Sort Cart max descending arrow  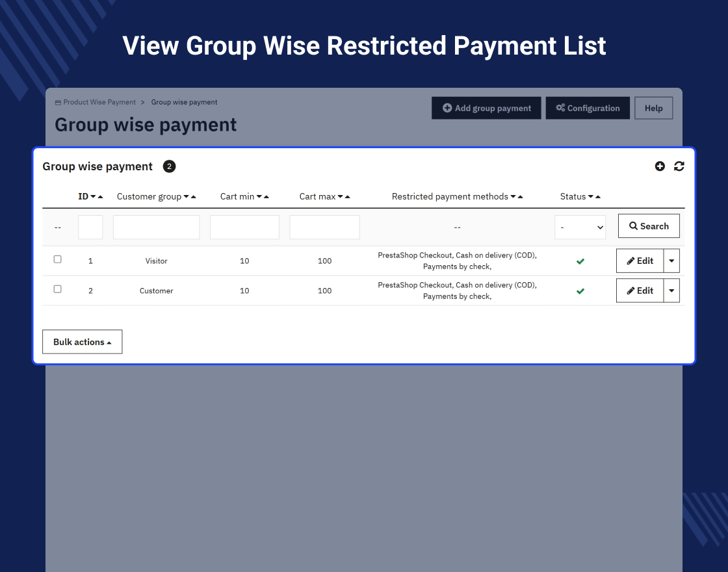341,197
